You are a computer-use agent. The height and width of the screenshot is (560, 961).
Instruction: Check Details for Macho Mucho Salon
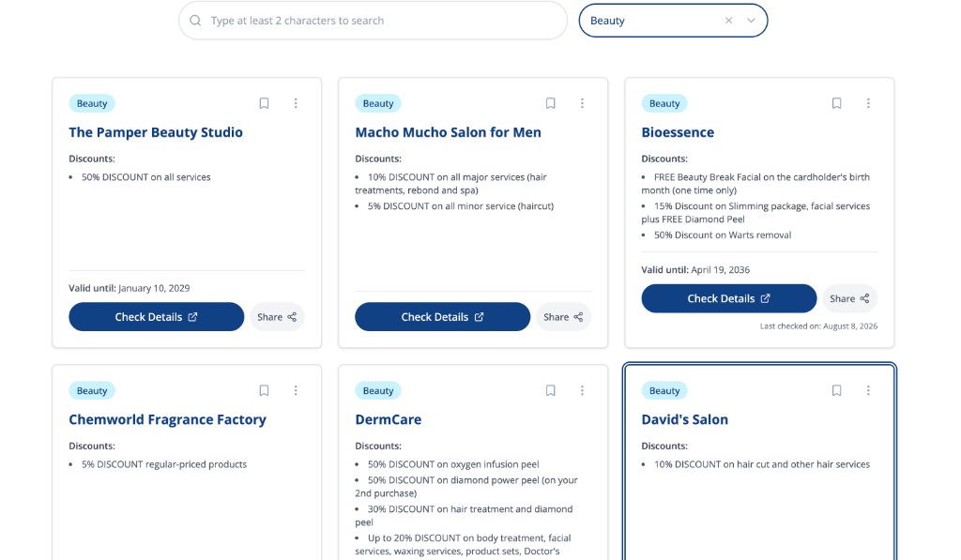[443, 317]
